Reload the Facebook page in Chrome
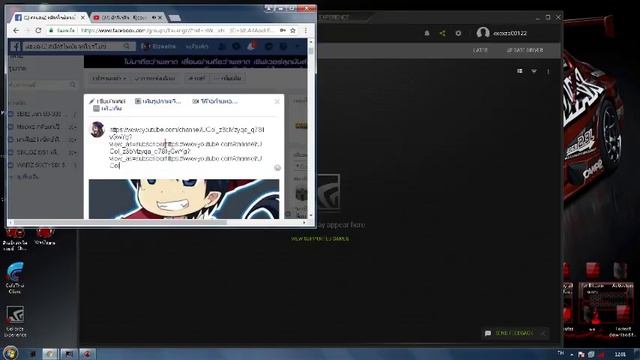This screenshot has width=640, height=360. pyautogui.click(x=38, y=31)
